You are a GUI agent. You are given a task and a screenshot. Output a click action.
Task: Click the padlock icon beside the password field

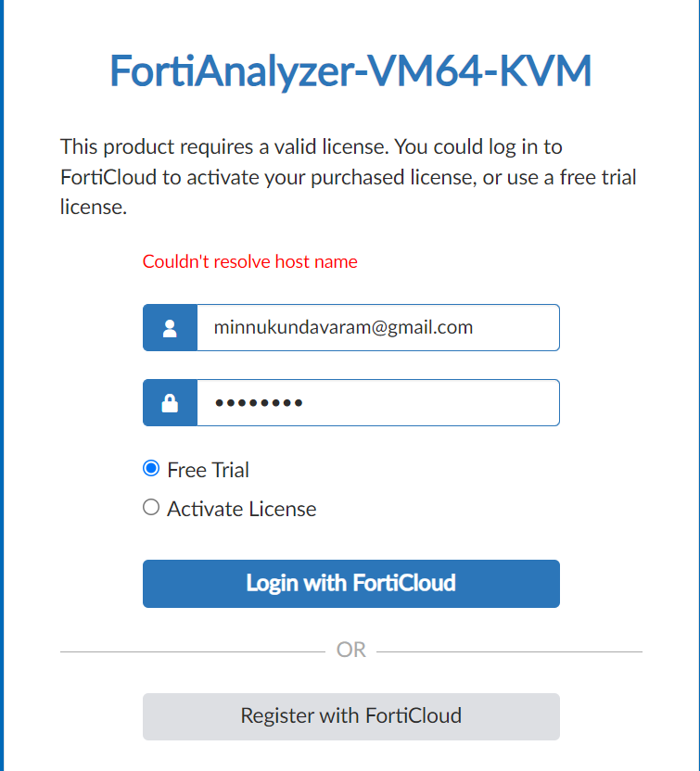point(170,403)
